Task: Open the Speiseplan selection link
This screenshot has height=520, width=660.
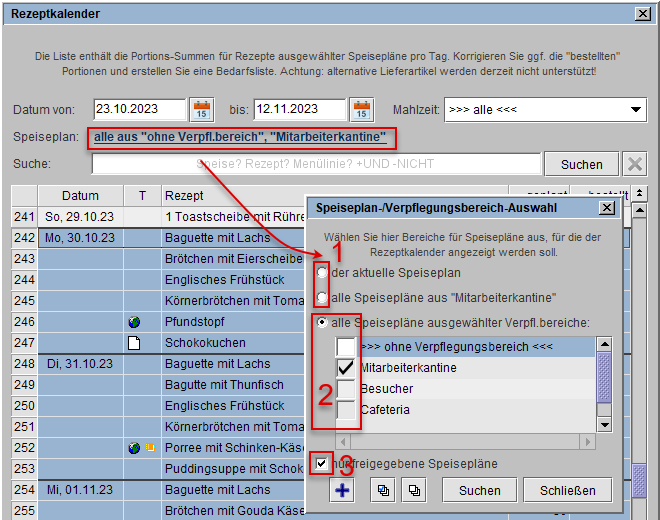Action: coord(240,137)
